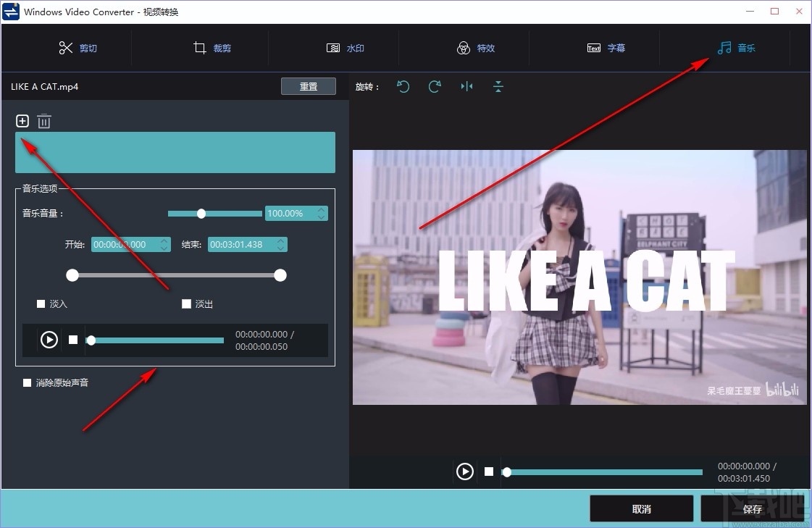Enable the 淡出 fade-out option
Image resolution: width=812 pixels, height=528 pixels.
coord(186,303)
